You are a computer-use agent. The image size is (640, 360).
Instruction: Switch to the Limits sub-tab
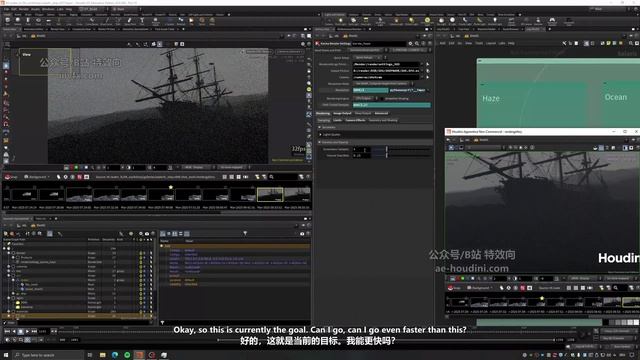tap(337, 120)
